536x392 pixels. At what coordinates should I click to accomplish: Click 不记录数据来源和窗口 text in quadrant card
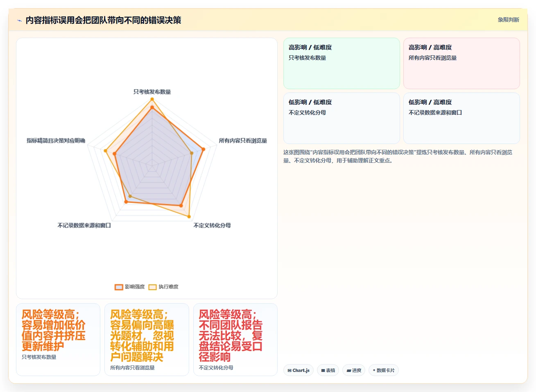435,113
